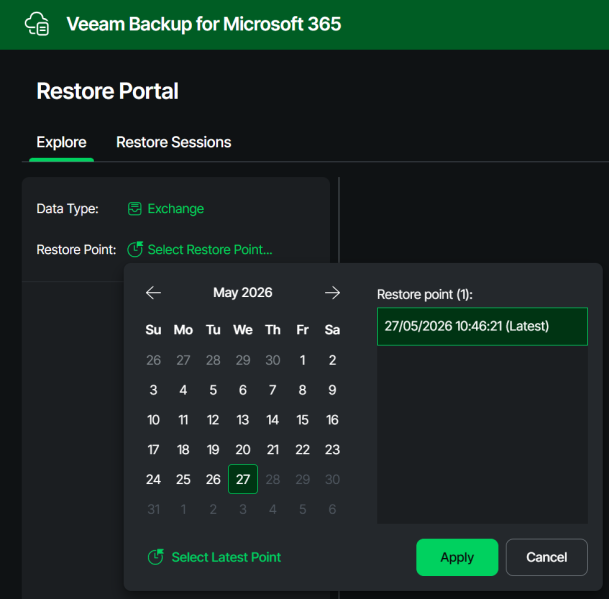Click the Restore Portal heading
This screenshot has height=599, width=609.
107,91
